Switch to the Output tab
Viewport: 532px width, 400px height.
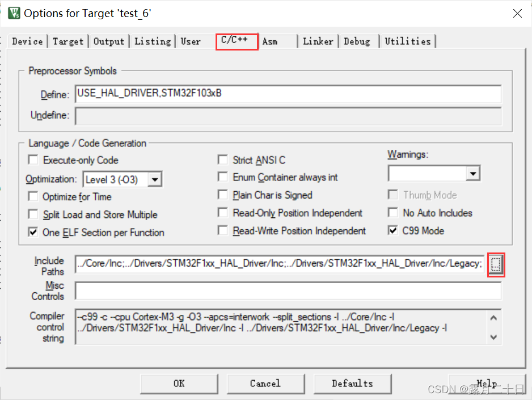pos(109,41)
